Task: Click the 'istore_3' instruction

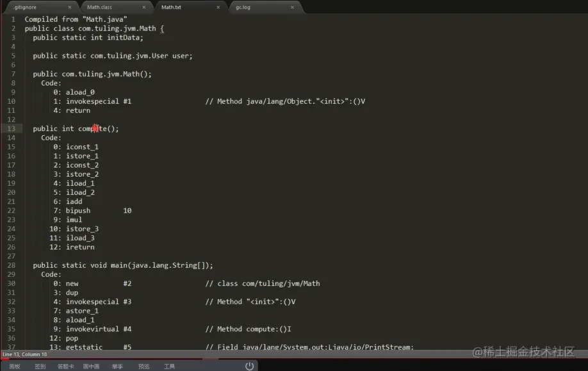Action: point(82,229)
